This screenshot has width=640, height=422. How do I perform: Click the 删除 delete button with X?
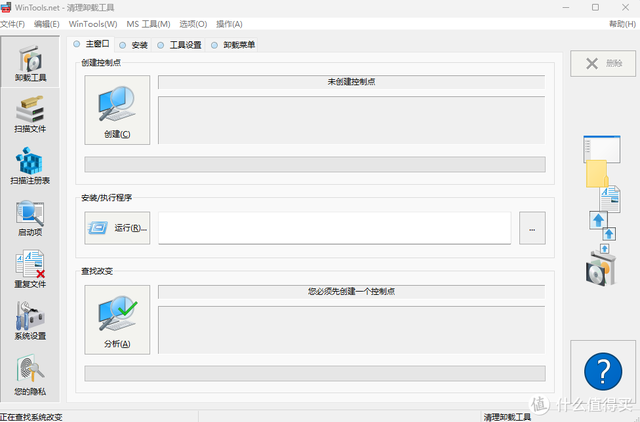click(x=603, y=63)
